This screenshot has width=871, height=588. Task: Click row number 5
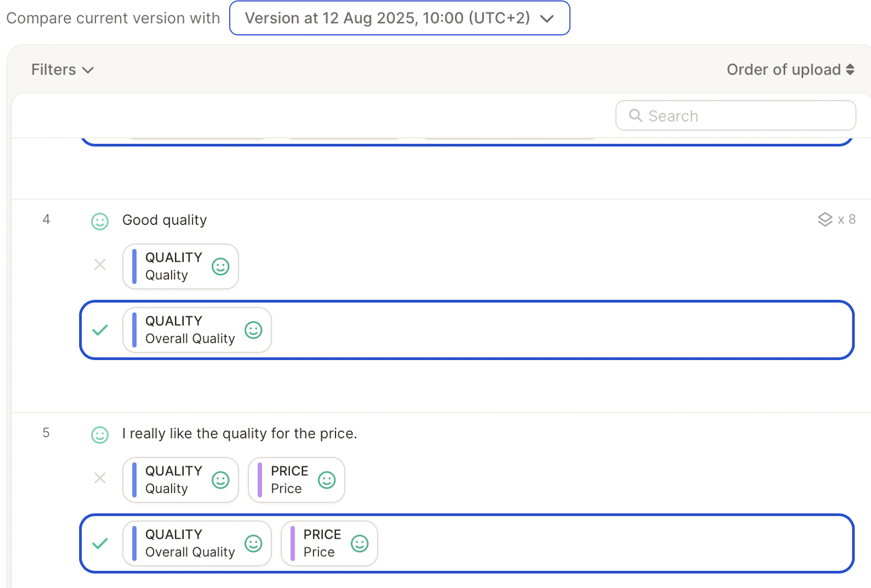(46, 433)
